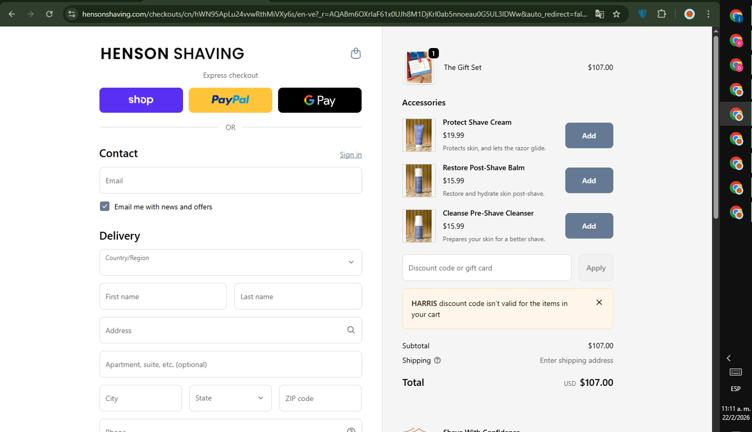752x432 pixels.
Task: Click the 'Protect Shave Cream' name text
Action: coord(477,122)
